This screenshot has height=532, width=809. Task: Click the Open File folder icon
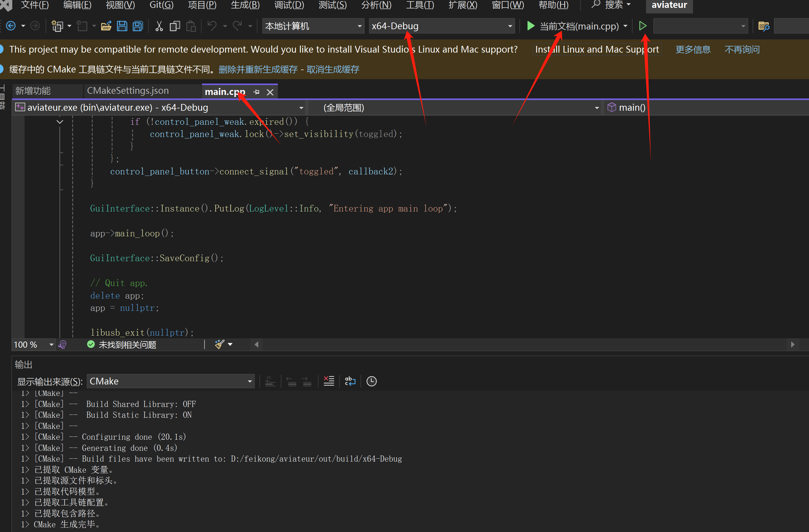pyautogui.click(x=106, y=26)
